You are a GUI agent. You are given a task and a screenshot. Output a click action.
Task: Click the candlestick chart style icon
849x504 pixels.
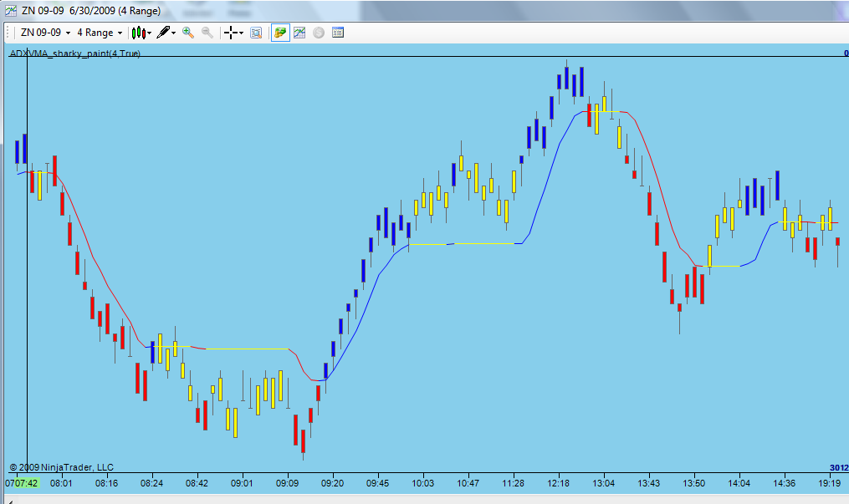138,33
